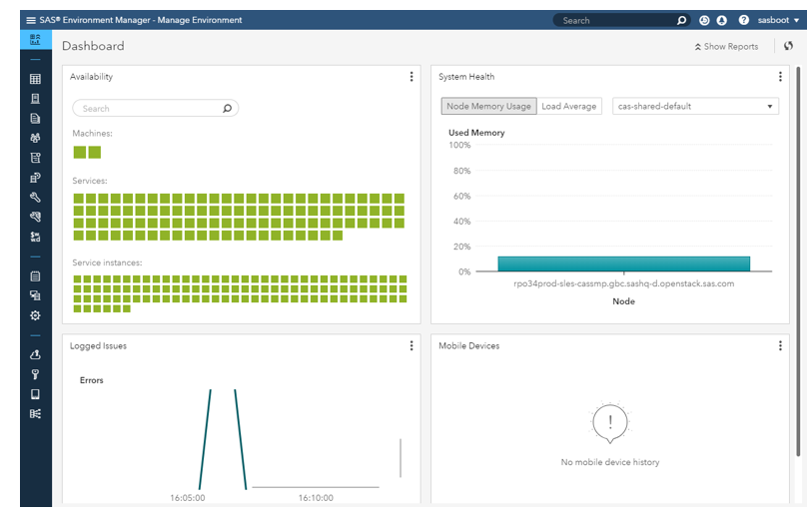The height and width of the screenshot is (519, 812).
Task: Open the Users group icon in sidebar
Action: click(35, 138)
